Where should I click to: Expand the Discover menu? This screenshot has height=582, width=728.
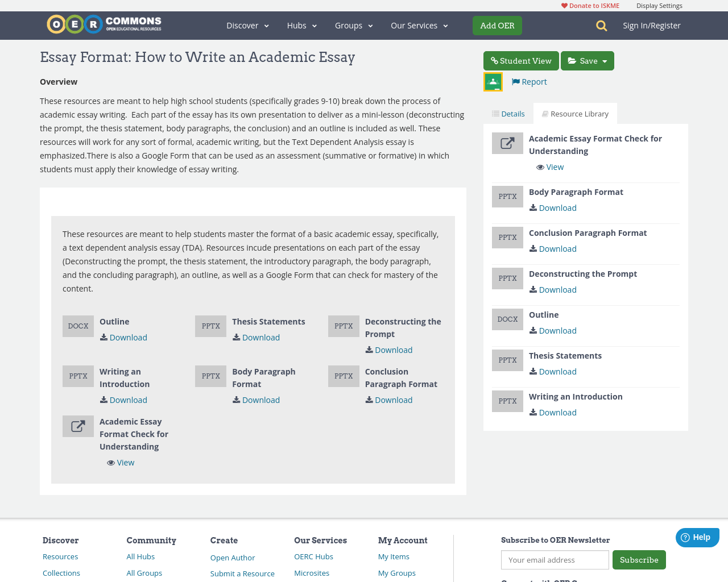click(247, 25)
